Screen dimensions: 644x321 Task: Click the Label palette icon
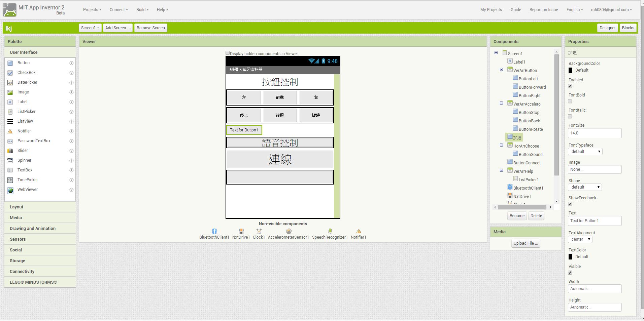click(x=10, y=102)
